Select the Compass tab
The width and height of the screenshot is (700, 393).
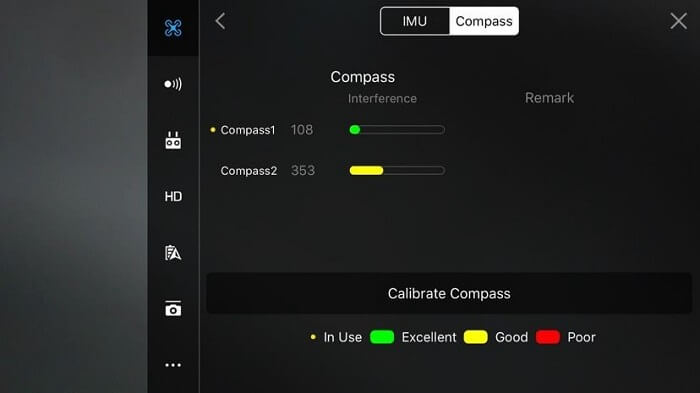[x=484, y=21]
